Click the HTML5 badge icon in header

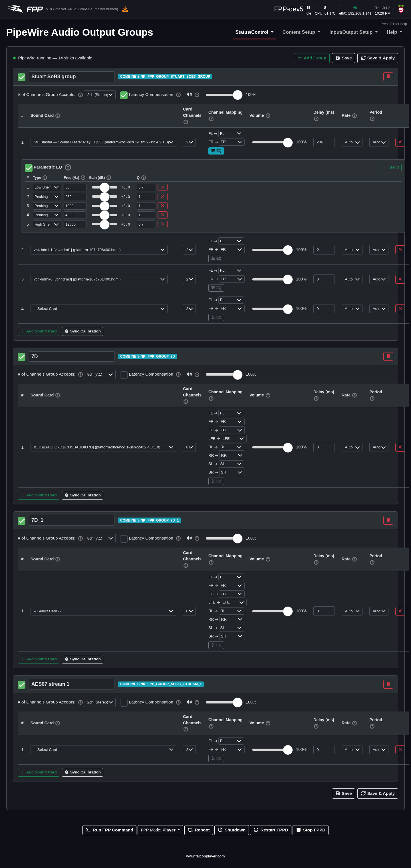(400, 9)
